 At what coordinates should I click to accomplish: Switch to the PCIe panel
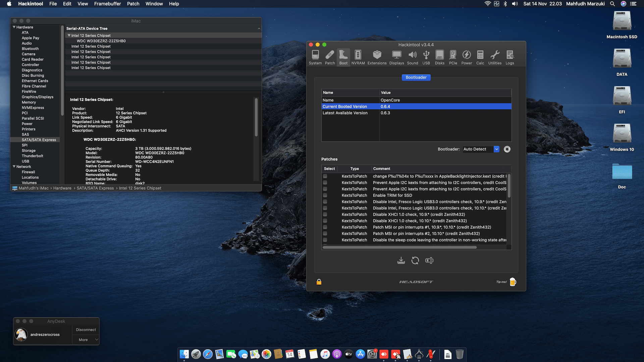pyautogui.click(x=453, y=57)
